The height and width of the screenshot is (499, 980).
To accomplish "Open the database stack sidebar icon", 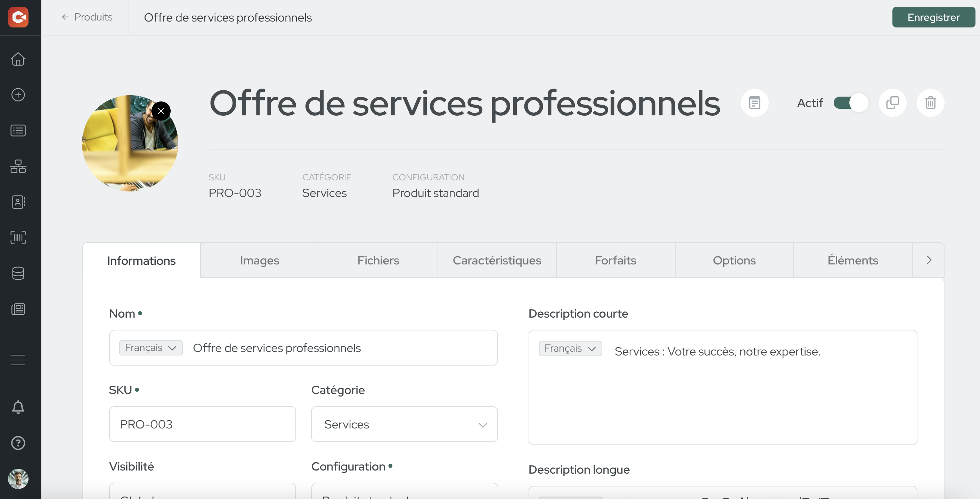I will [x=18, y=273].
